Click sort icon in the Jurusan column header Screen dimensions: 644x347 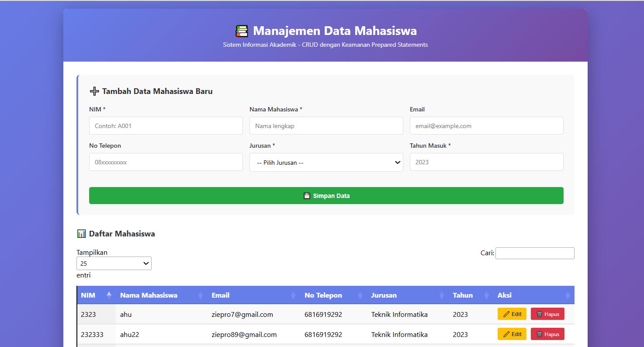point(442,295)
